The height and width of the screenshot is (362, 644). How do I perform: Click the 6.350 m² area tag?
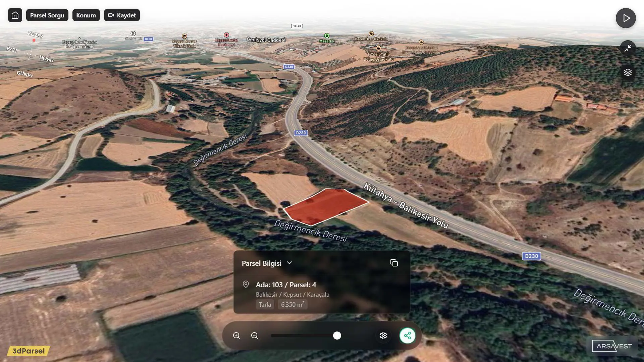pos(293,304)
